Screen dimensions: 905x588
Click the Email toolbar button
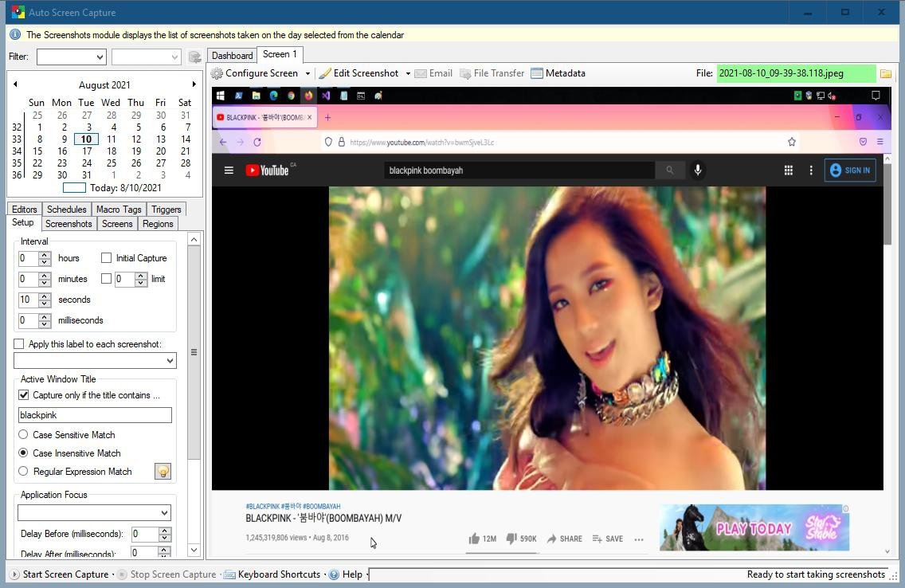pyautogui.click(x=433, y=73)
